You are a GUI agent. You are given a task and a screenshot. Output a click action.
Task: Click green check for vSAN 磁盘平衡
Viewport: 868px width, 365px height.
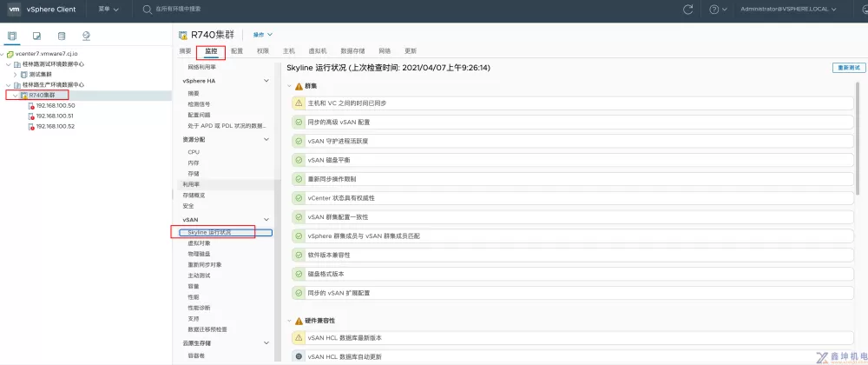[299, 160]
